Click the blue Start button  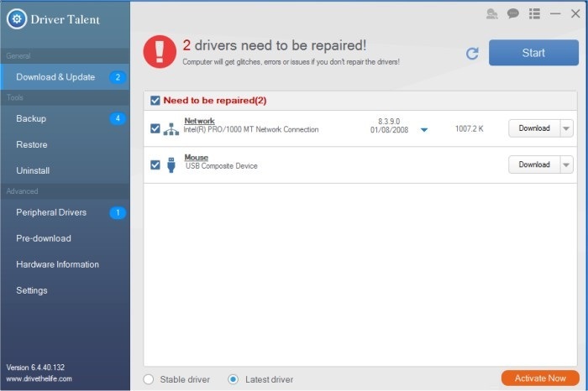tap(533, 53)
